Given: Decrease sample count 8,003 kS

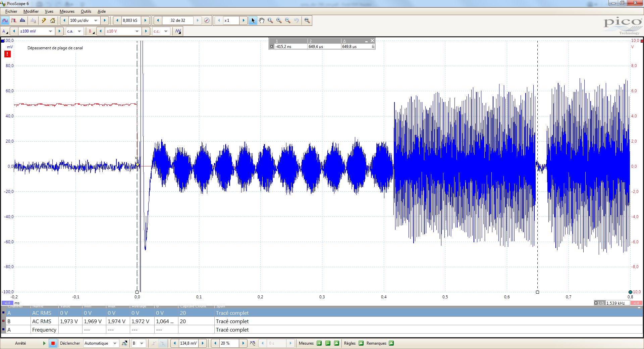Looking at the screenshot, I should [x=117, y=20].
